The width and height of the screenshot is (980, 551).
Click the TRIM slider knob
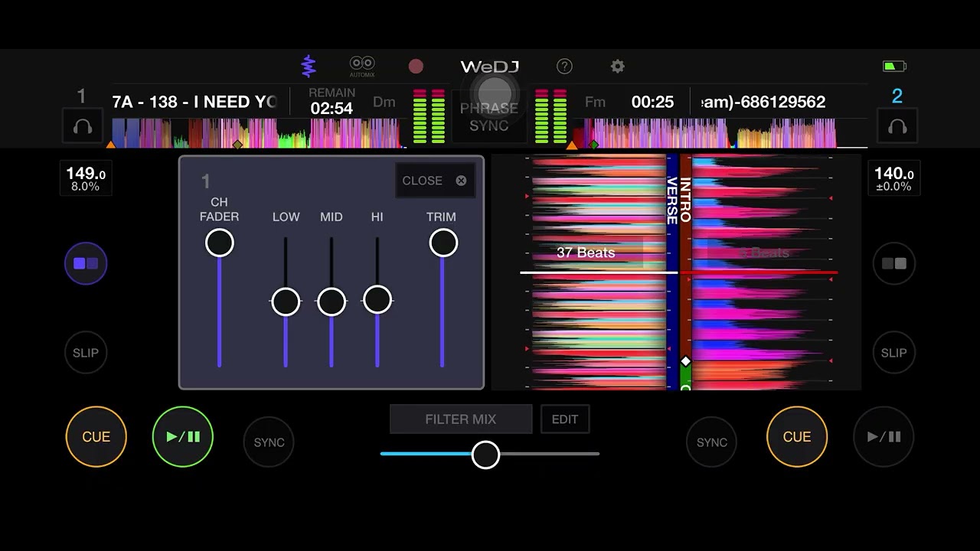(443, 243)
